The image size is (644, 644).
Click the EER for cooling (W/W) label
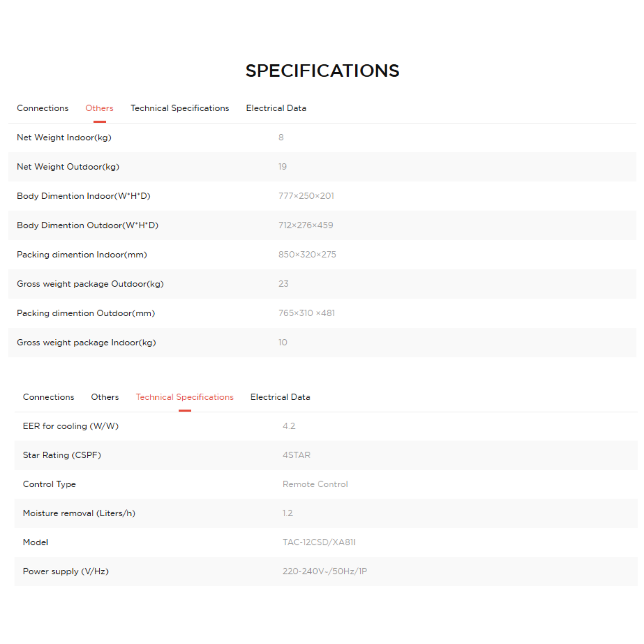[71, 426]
